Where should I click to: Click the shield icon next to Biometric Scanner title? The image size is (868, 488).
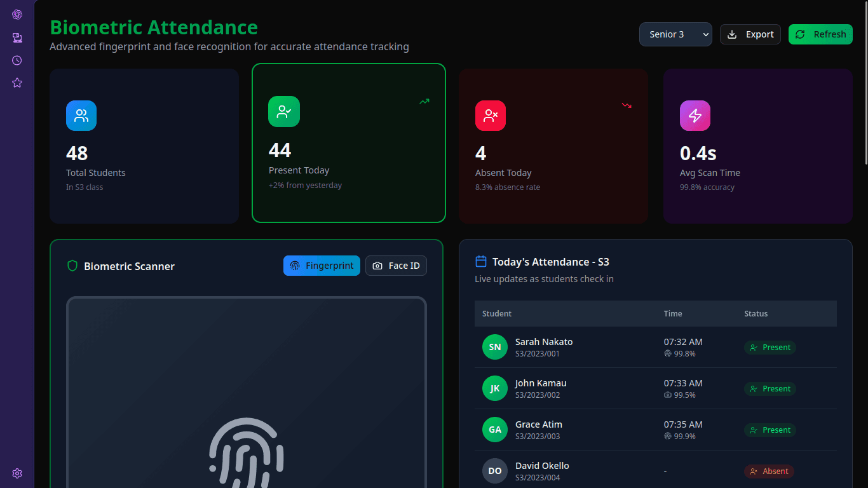[72, 266]
